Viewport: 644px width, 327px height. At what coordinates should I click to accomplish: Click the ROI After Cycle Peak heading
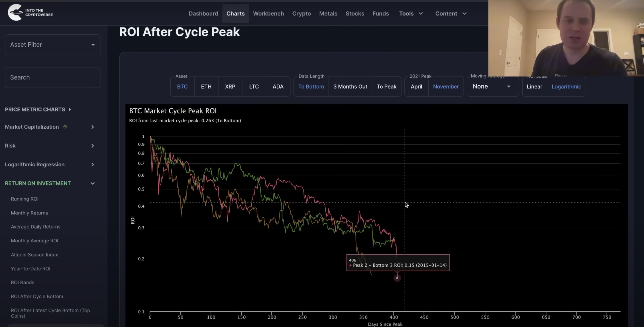point(179,32)
